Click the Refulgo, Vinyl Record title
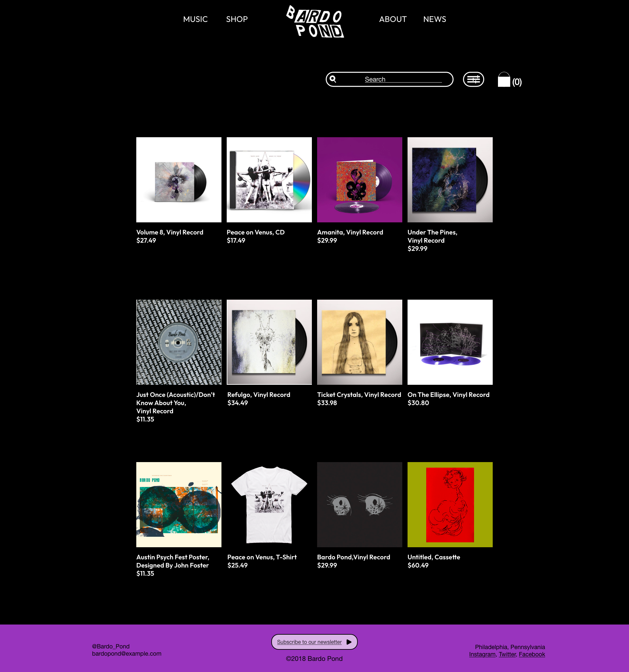Image resolution: width=629 pixels, height=672 pixels. tap(259, 395)
